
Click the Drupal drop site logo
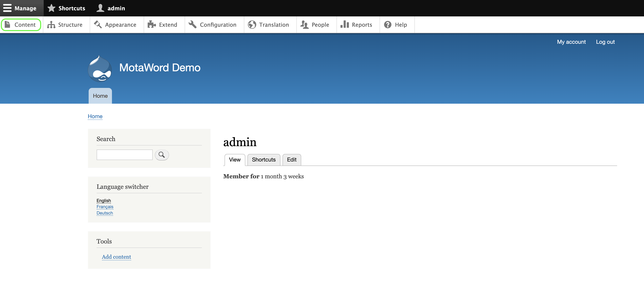click(100, 69)
